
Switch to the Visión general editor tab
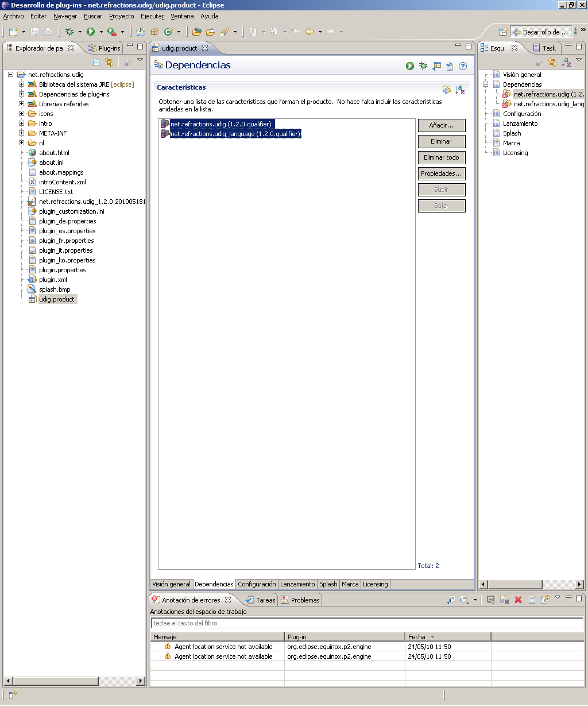(x=171, y=584)
